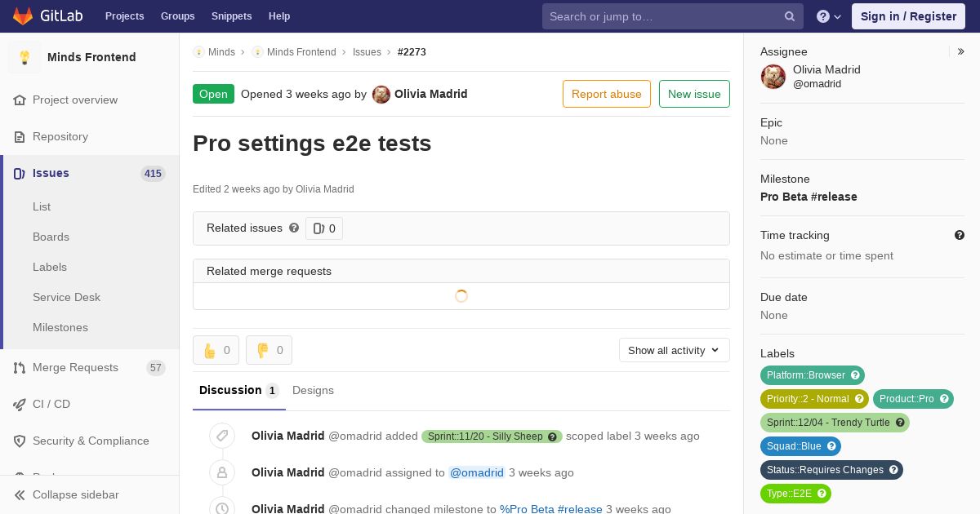This screenshot has height=514, width=980.
Task: Open the Help question mark menu
Action: (829, 16)
